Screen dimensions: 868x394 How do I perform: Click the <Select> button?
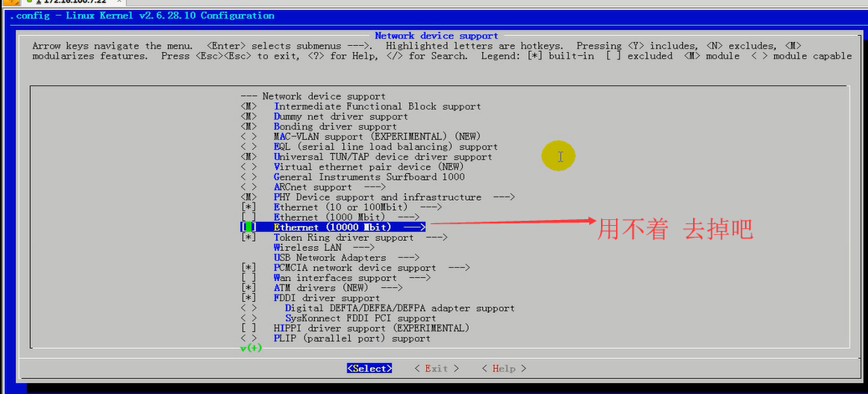(x=370, y=369)
